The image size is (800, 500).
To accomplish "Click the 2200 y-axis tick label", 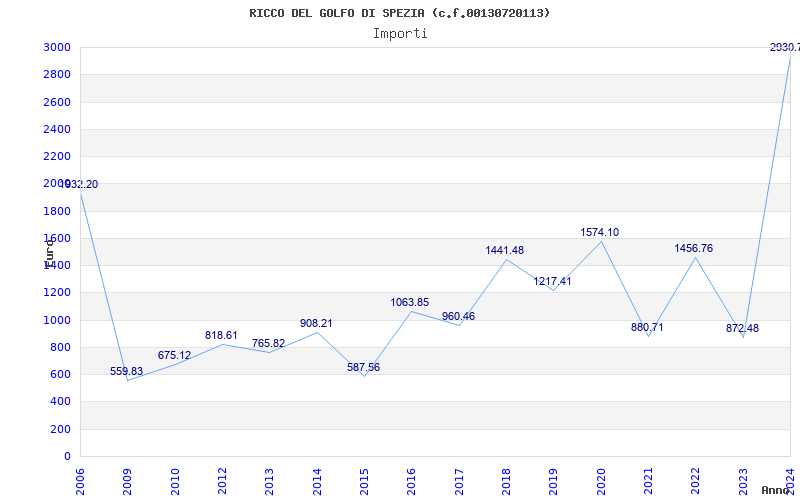I will [x=57, y=157].
